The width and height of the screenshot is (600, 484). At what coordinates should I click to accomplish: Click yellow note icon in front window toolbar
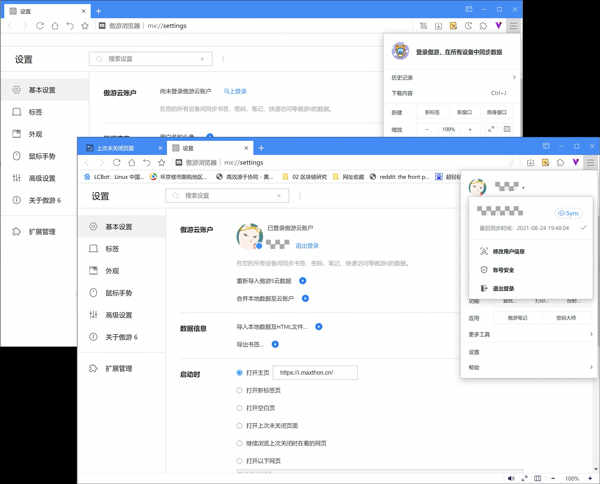pyautogui.click(x=545, y=163)
